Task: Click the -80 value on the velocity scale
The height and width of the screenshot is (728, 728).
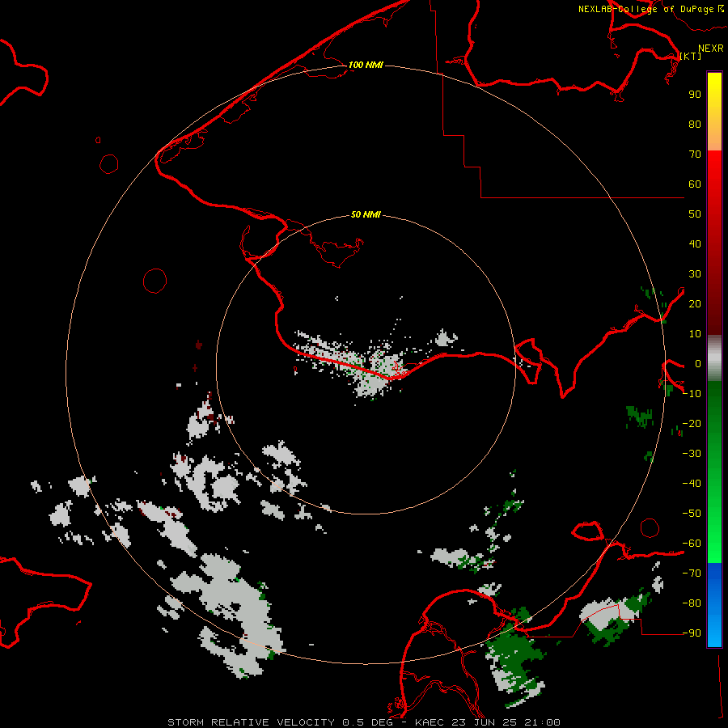Action: 692,603
